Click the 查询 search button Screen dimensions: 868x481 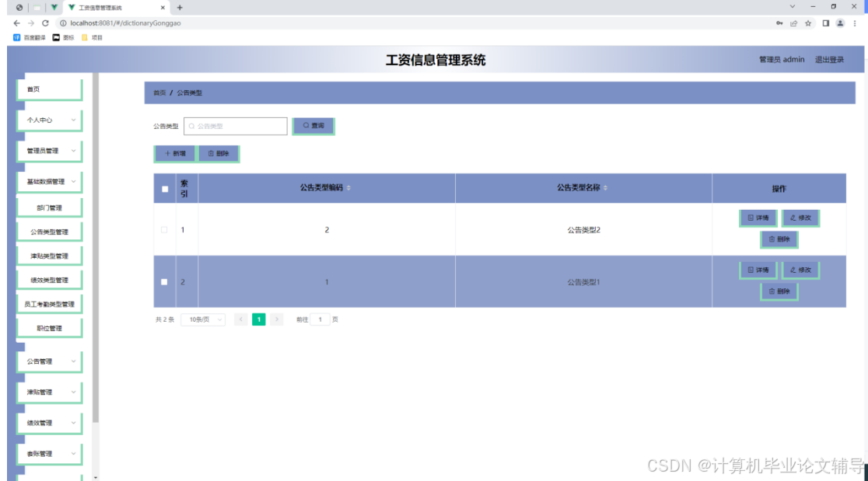coord(313,125)
